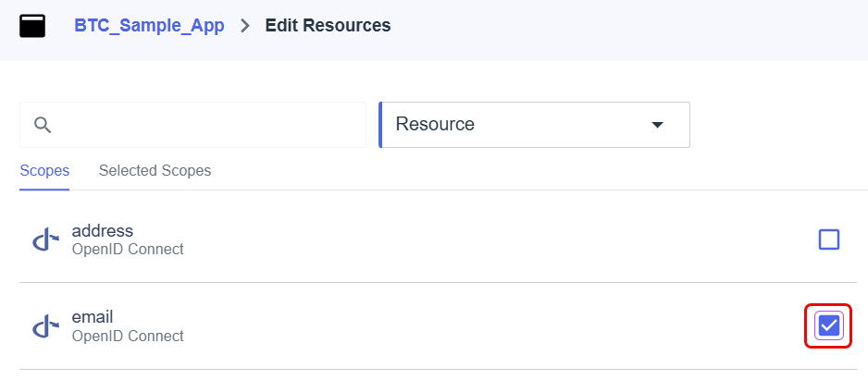Image resolution: width=868 pixels, height=380 pixels.
Task: Focus the scope search input field
Action: pos(192,125)
